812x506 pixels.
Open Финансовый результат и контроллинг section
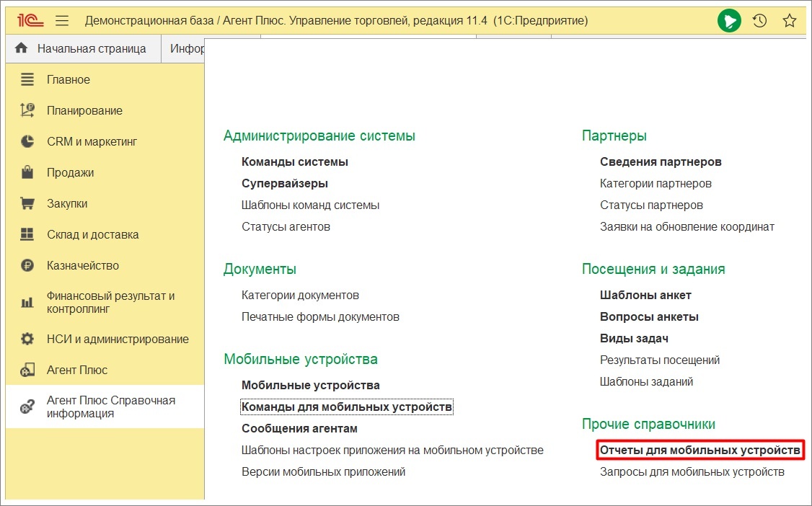coord(110,303)
